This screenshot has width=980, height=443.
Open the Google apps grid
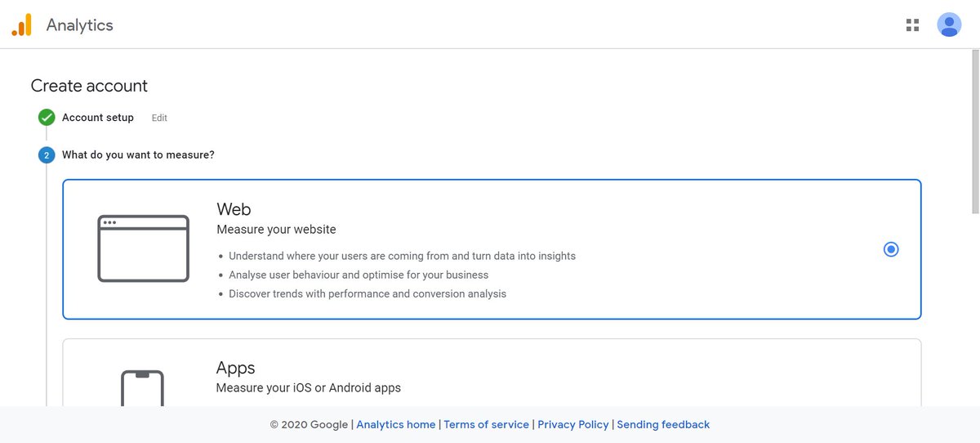point(913,25)
